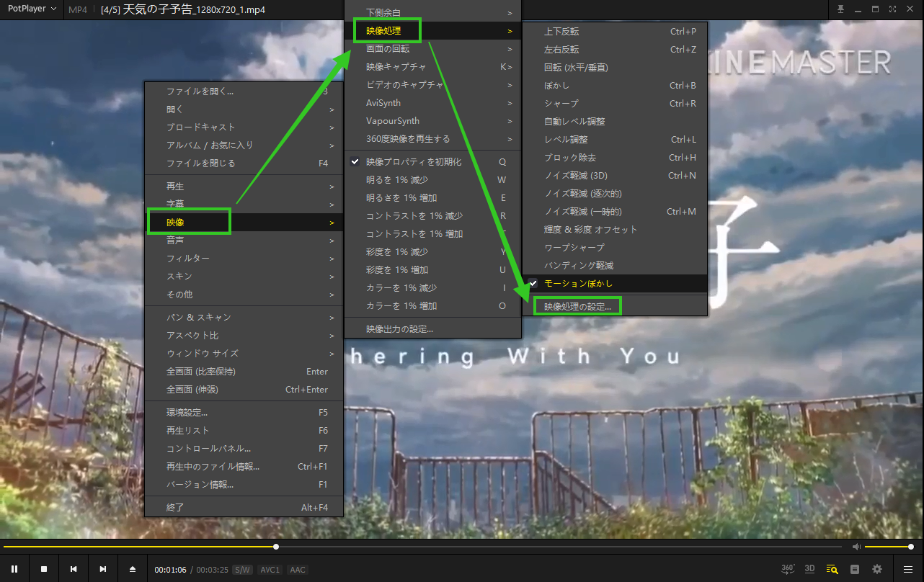Screen dimensions: 924x582
Task: Open the hamburger menu icon in bottom bar
Action: [x=908, y=569]
